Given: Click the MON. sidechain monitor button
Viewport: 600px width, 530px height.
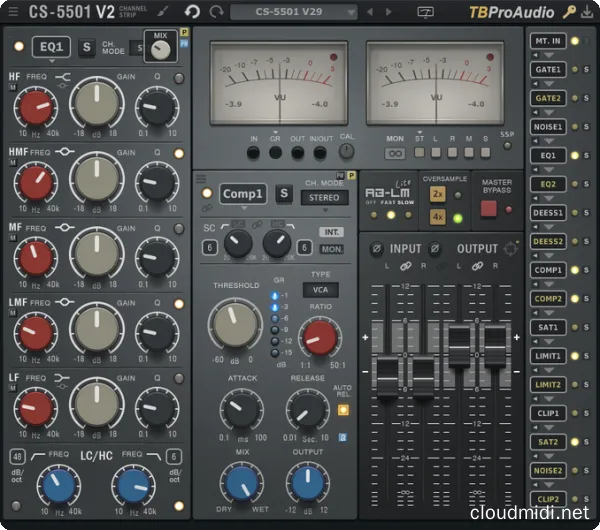Looking at the screenshot, I should point(331,249).
